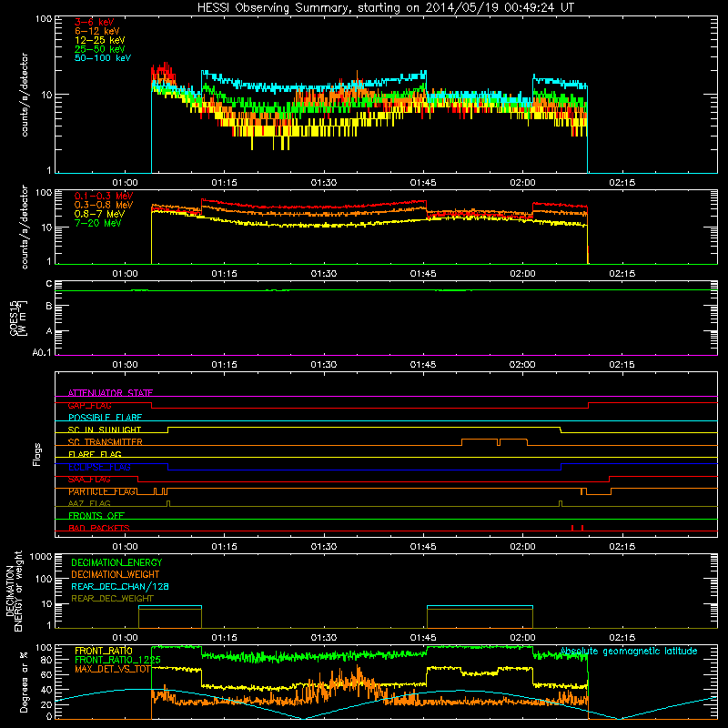Click the 0.3-0.8 MeV legend entry
The width and height of the screenshot is (728, 728).
[104, 205]
